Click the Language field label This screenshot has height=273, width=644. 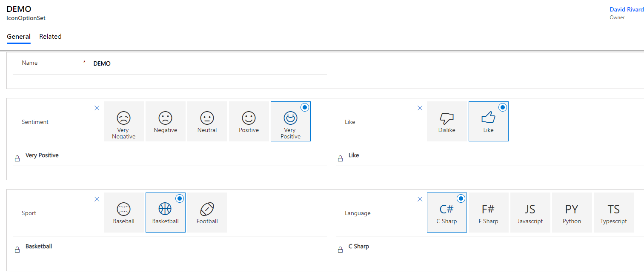(x=358, y=213)
